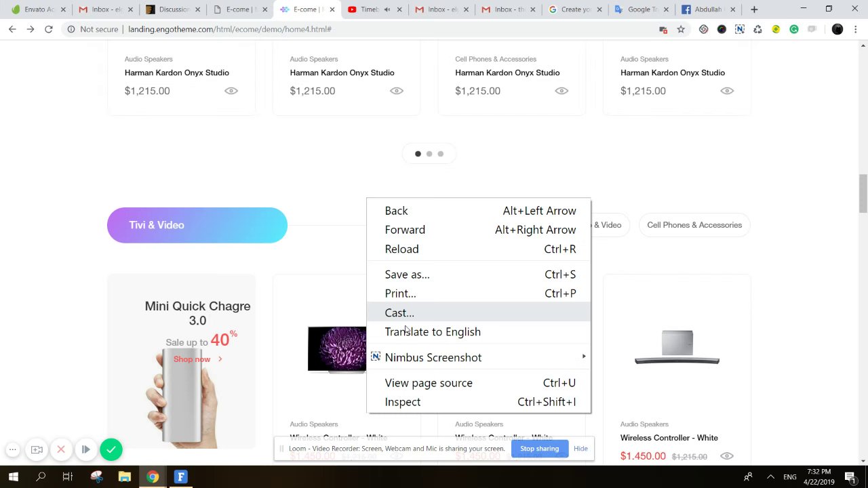
Task: Click the quick view eye in Cell Phones product card
Action: coord(561,91)
